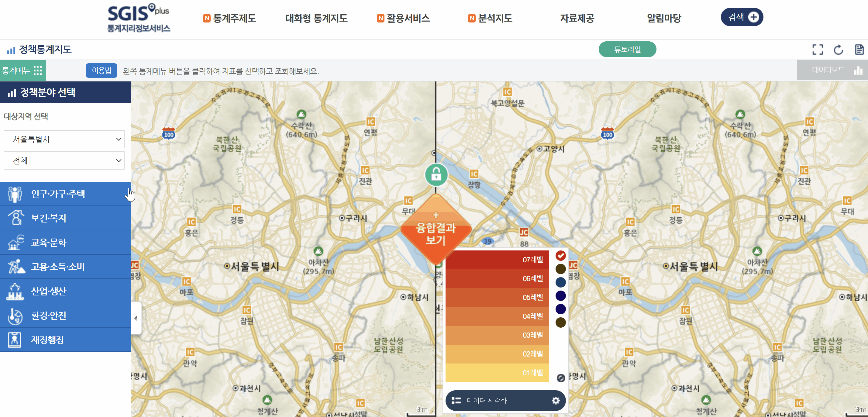Open the 알림마당 menu
Screen dimensions: 868x417
point(664,18)
